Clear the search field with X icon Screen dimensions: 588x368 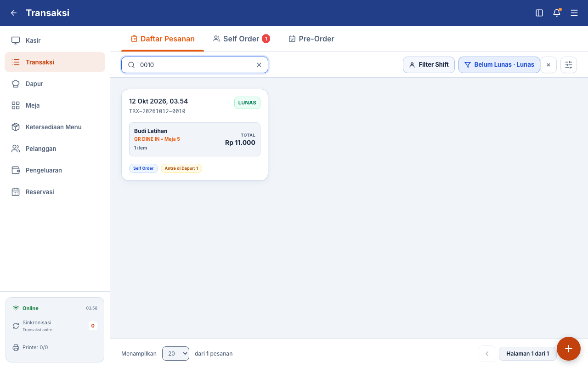(259, 65)
